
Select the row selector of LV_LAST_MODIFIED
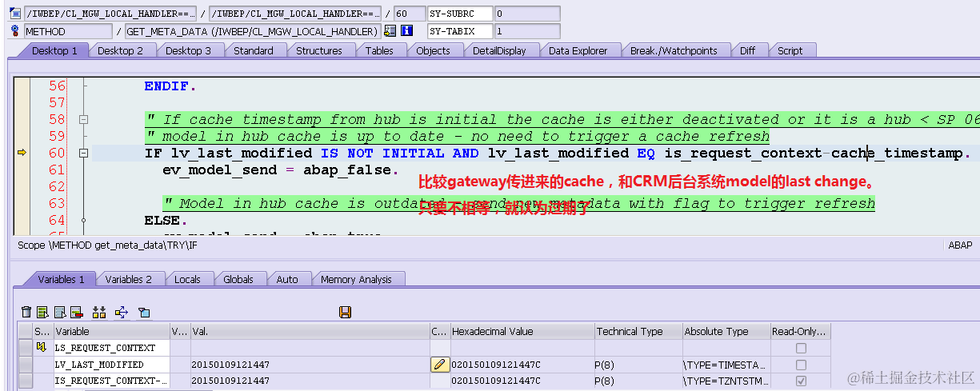coord(25,365)
